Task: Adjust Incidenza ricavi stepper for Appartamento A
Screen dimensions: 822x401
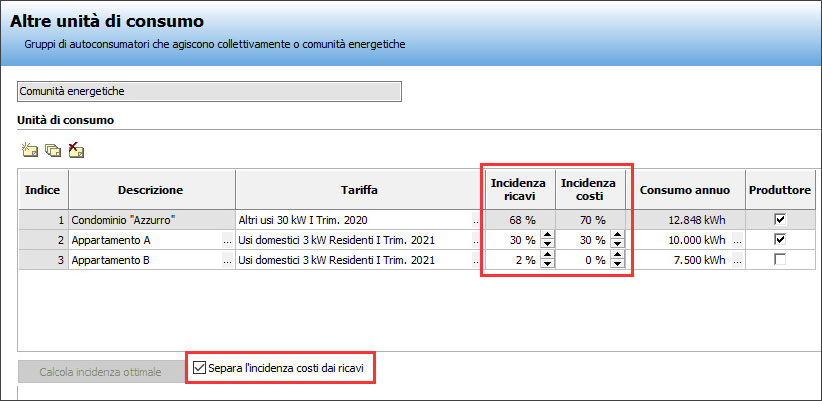Action: (546, 240)
